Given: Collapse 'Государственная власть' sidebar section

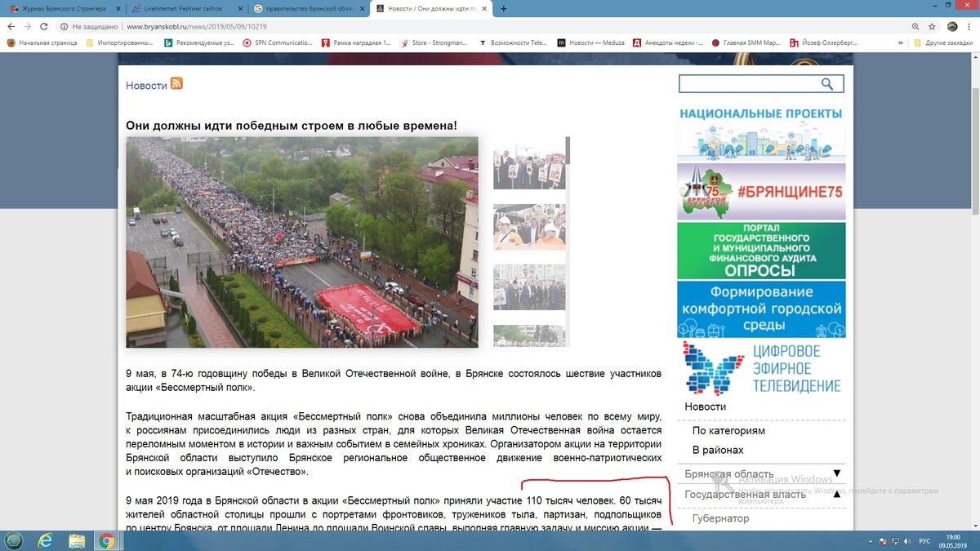Looking at the screenshot, I should (837, 494).
